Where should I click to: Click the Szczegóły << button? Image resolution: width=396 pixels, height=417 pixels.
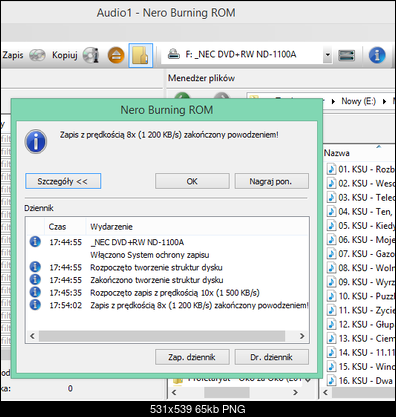click(63, 181)
